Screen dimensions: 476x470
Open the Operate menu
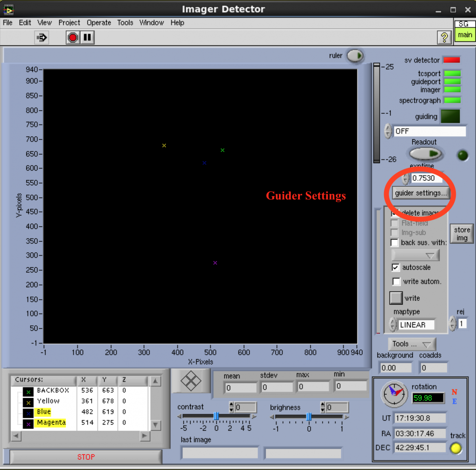[x=99, y=23]
